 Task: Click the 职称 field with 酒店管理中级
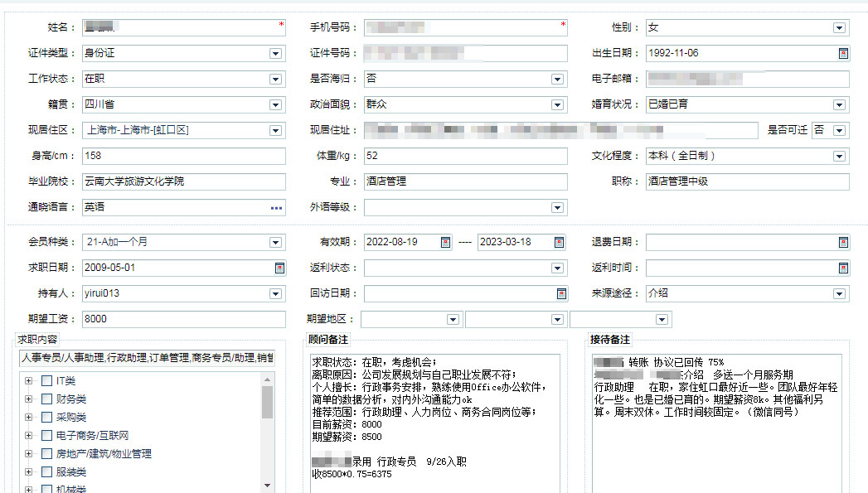tap(747, 181)
